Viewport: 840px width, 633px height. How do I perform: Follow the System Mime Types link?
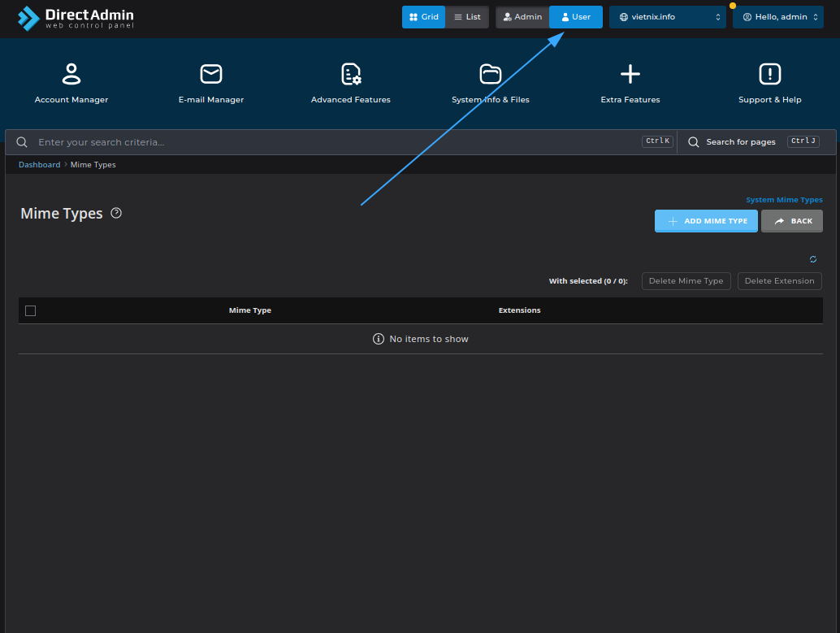tap(784, 200)
